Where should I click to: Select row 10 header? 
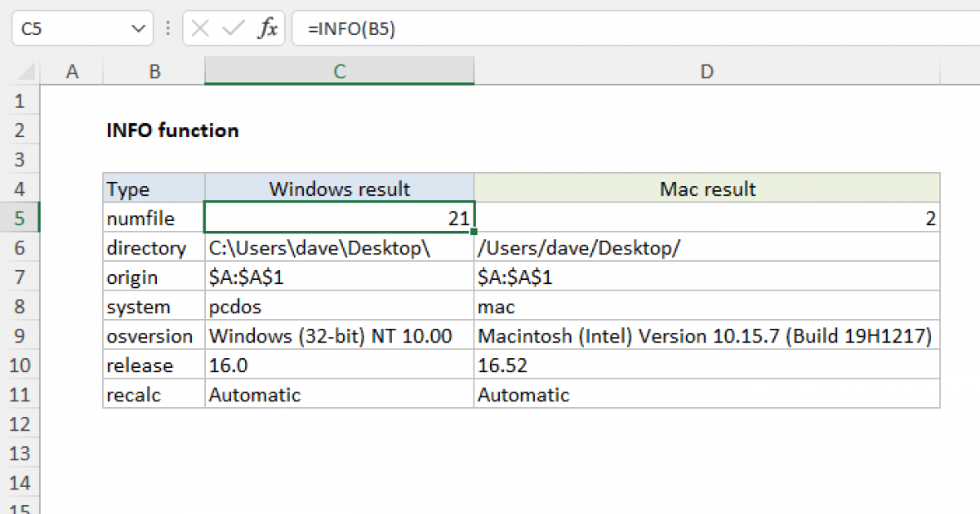tap(20, 366)
